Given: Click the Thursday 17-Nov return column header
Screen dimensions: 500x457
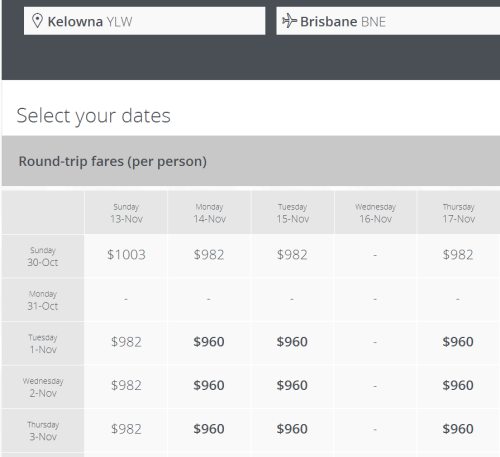Looking at the screenshot, I should (458, 213).
